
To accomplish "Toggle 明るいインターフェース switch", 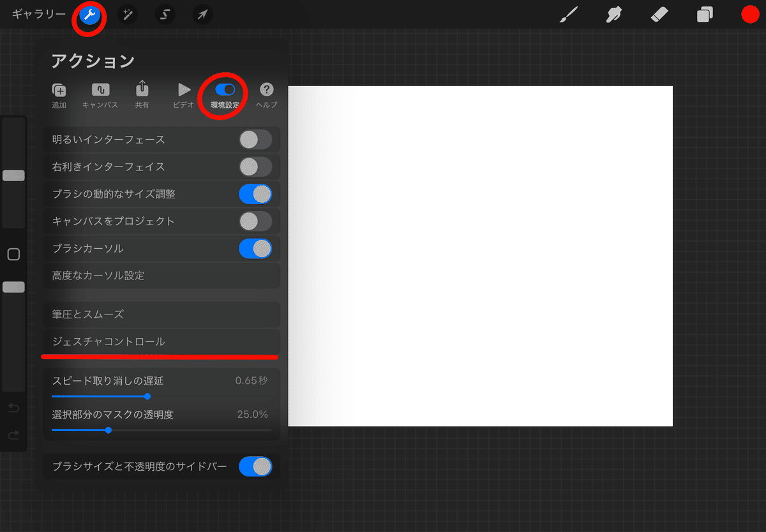I will (255, 139).
